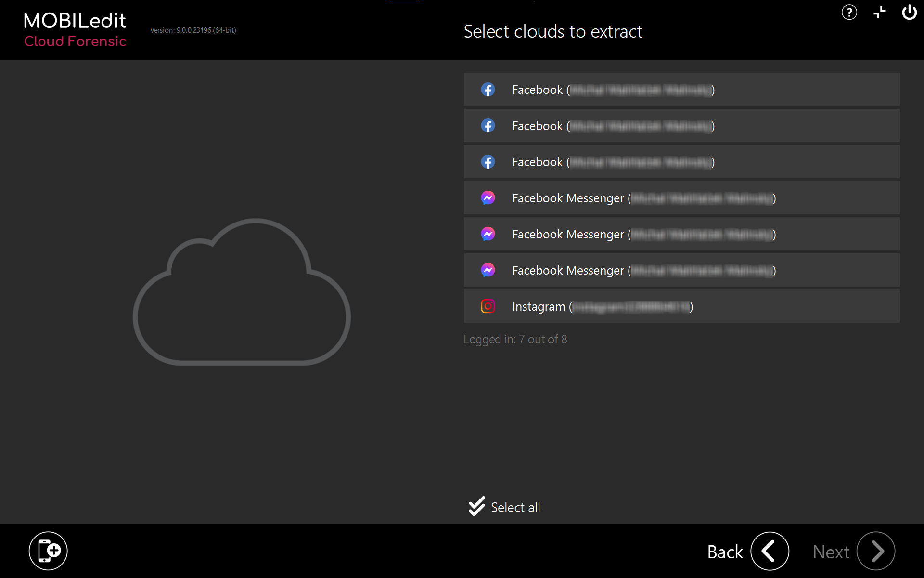Click the help question mark icon
The width and height of the screenshot is (924, 578).
[849, 13]
